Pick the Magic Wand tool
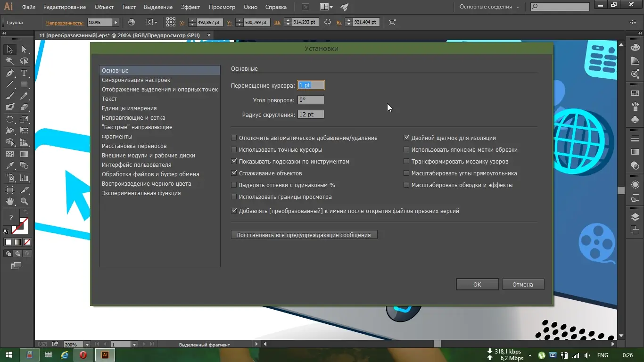The width and height of the screenshot is (644, 362). pos(10,61)
